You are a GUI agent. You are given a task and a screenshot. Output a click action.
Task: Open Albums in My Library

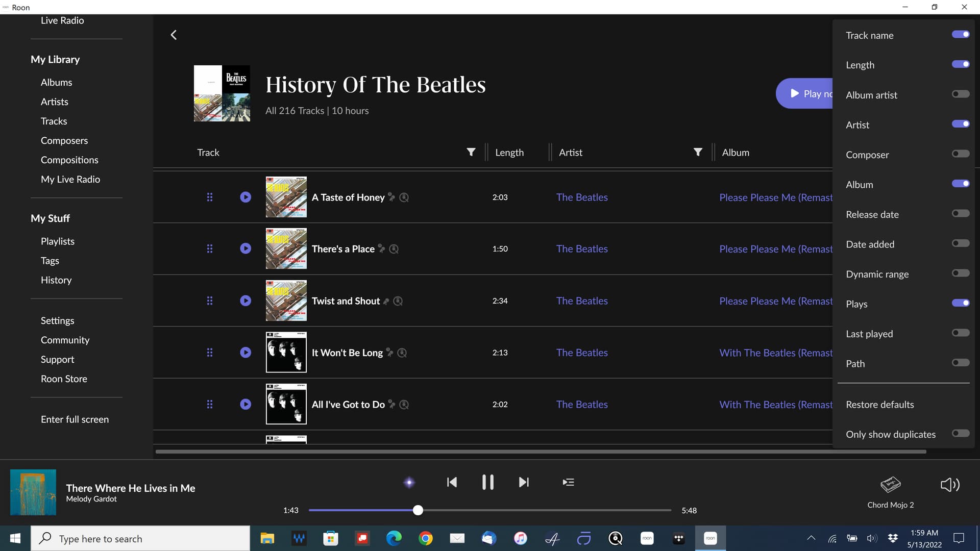(56, 82)
